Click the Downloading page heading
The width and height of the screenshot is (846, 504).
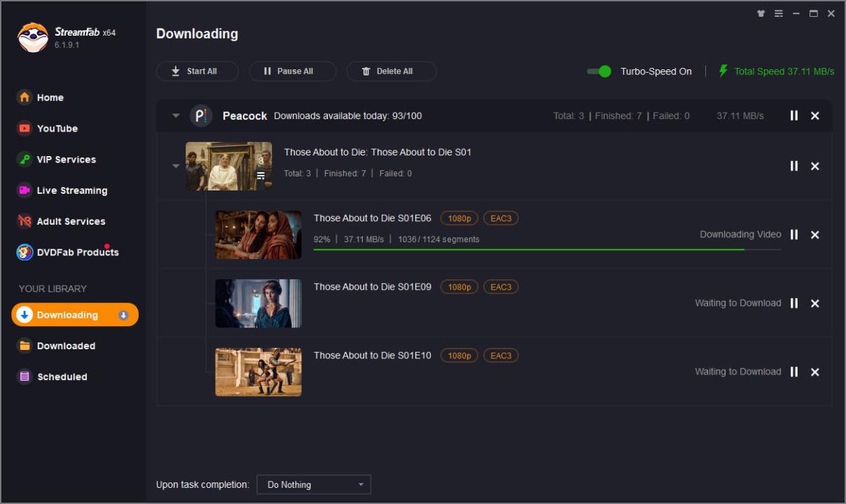(x=197, y=34)
